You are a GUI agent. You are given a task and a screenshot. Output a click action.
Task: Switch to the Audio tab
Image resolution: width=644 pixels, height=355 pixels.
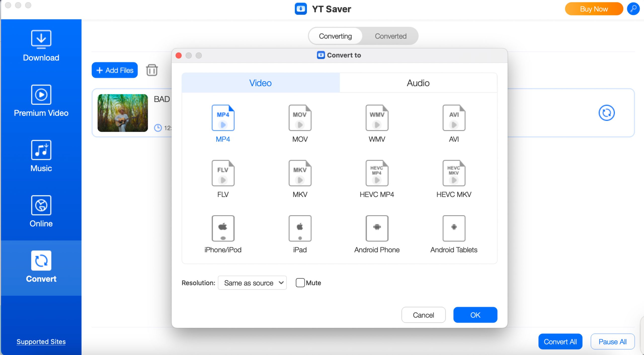[418, 83]
